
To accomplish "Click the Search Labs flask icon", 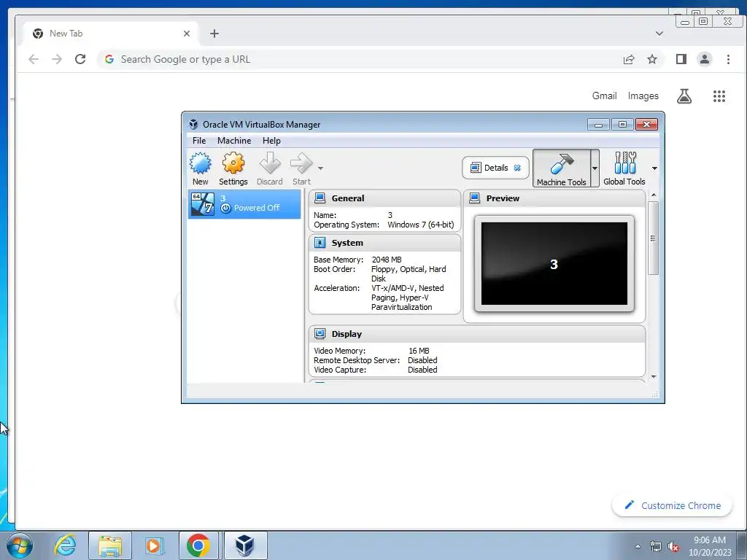I will [684, 96].
